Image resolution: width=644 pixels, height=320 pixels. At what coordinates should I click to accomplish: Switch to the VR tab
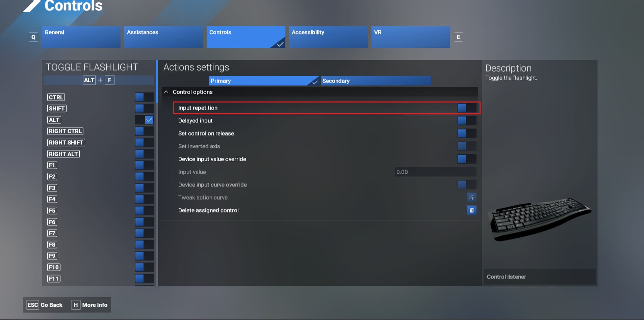(411, 37)
